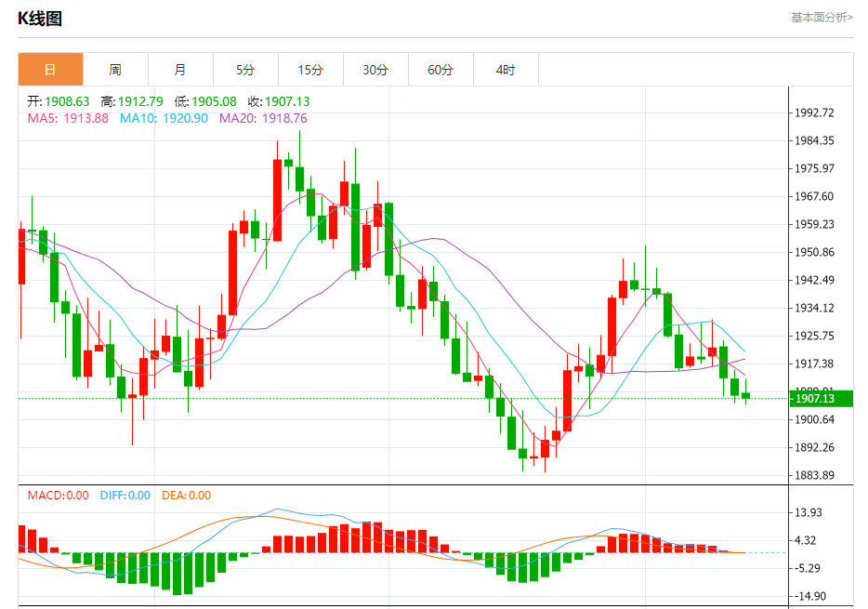The width and height of the screenshot is (868, 609).
Task: Click the 1984.35 price axis label
Action: click(x=814, y=140)
